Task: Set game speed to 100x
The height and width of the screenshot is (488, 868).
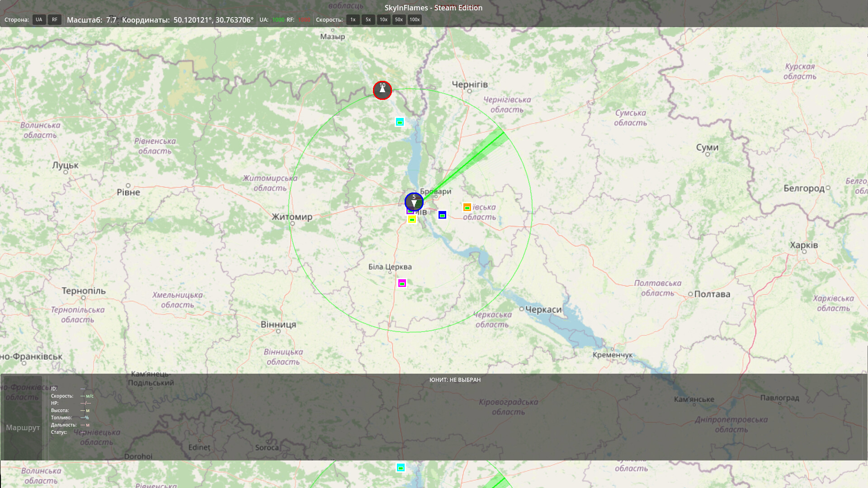Action: coord(415,19)
